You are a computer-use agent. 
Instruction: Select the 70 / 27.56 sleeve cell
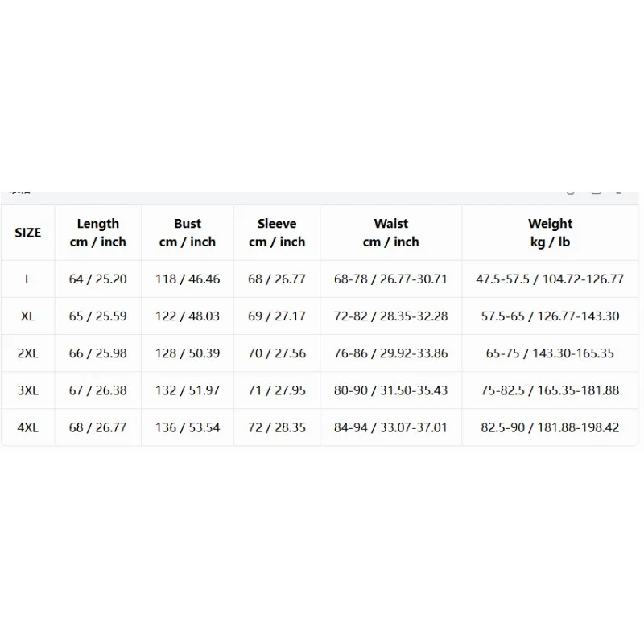click(277, 353)
